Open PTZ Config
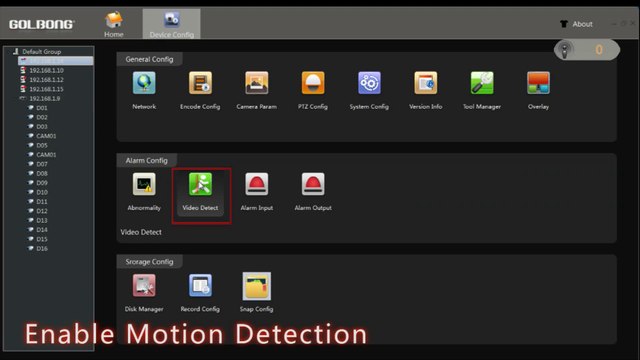 tap(313, 83)
